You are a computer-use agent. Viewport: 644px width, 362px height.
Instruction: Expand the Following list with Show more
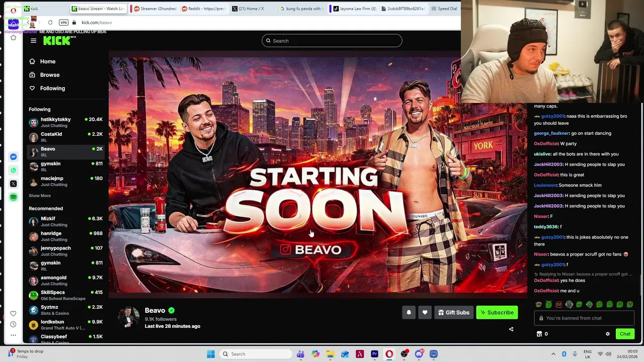[40, 196]
